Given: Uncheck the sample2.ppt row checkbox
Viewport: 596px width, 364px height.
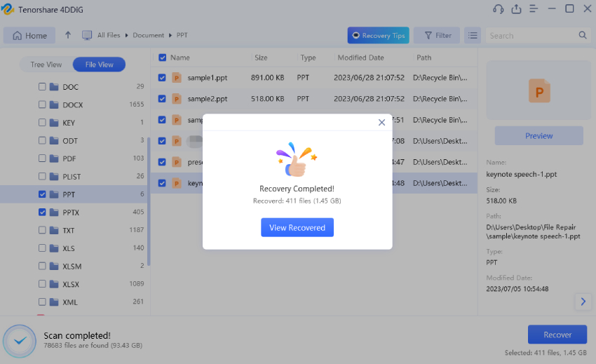Looking at the screenshot, I should [x=162, y=99].
